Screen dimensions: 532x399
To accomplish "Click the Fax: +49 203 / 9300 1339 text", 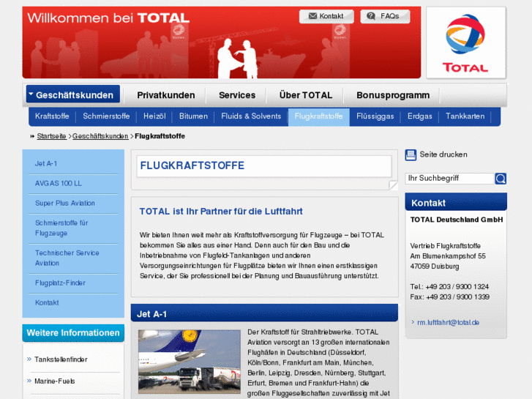I will coord(449,297).
